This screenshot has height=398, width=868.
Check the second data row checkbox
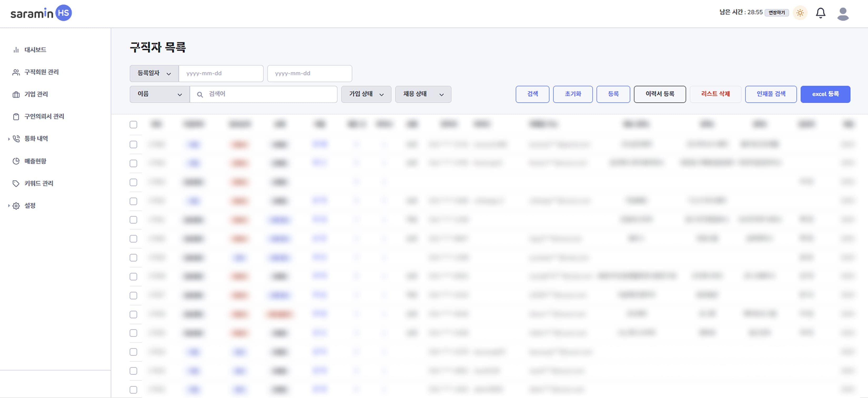pos(133,163)
